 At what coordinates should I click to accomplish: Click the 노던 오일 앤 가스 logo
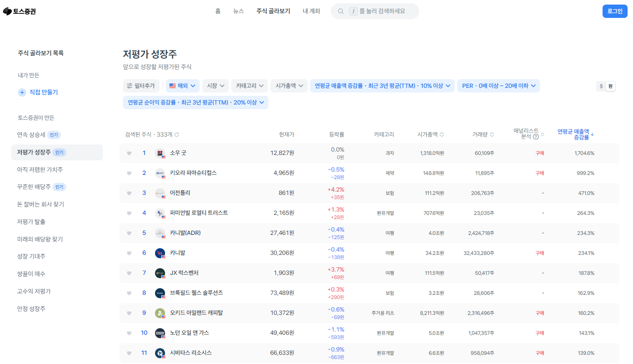point(160,333)
